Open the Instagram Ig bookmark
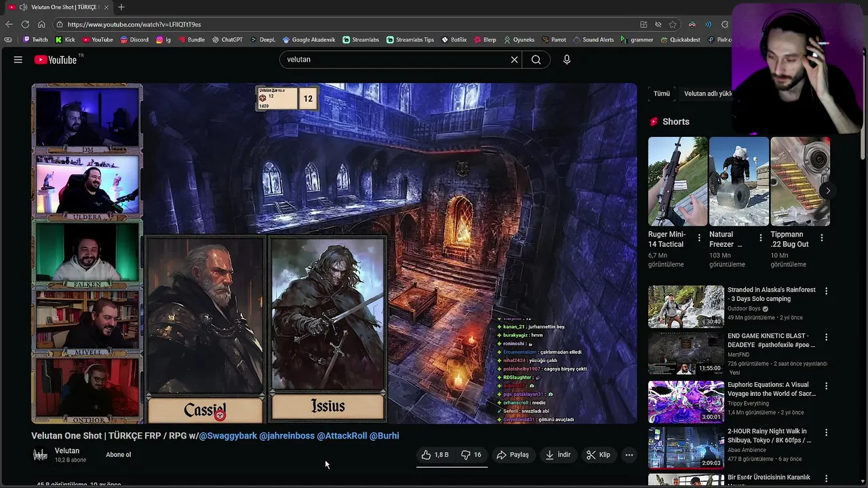Screen dimensions: 868x488 tap(163, 40)
